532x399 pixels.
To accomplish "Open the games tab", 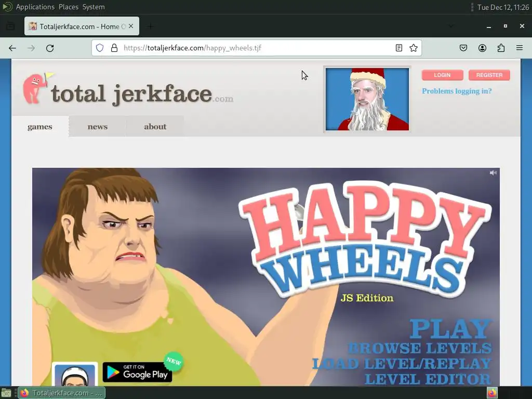I will click(40, 127).
